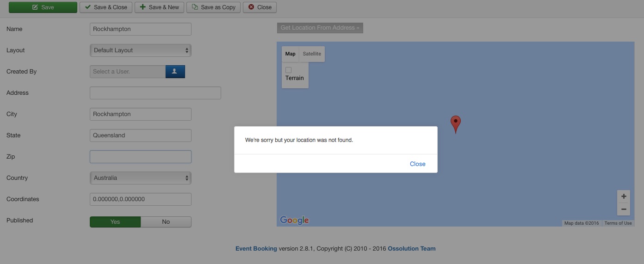Screen dimensions: 644x264
Task: Open the Layout dropdown
Action: 140,50
